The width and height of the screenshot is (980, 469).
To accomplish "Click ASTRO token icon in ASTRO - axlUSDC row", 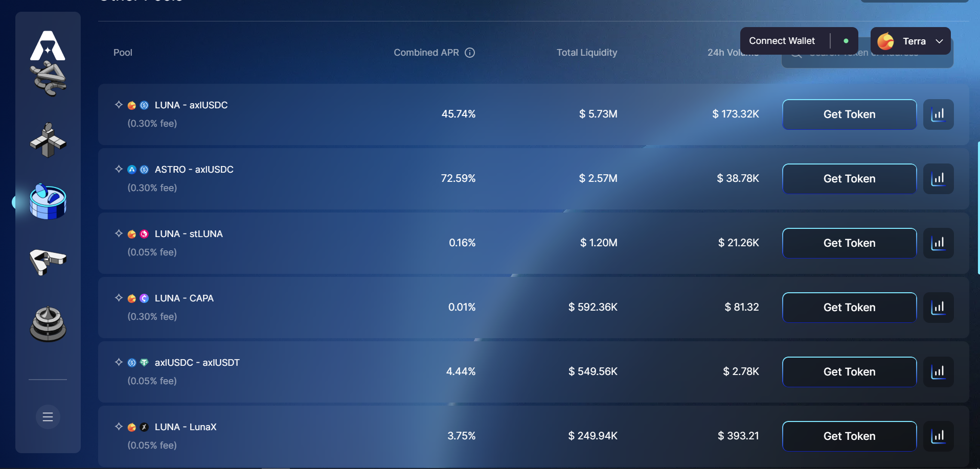I will pyautogui.click(x=131, y=170).
